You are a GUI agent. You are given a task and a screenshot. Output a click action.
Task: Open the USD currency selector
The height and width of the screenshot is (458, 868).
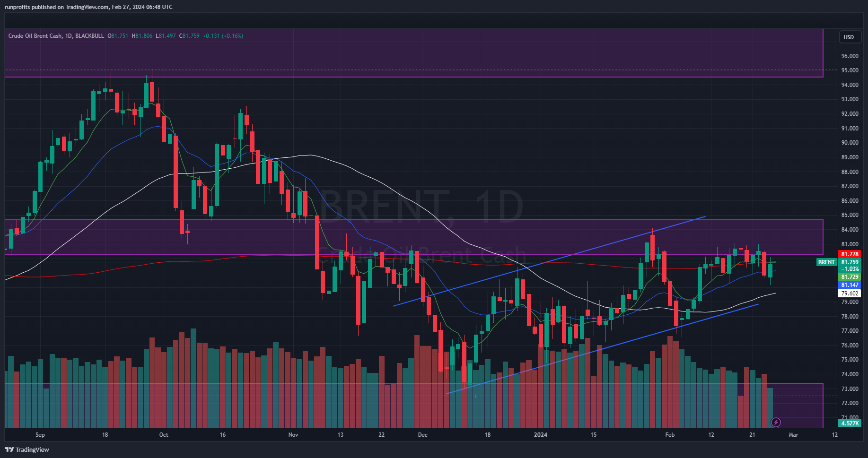(849, 37)
